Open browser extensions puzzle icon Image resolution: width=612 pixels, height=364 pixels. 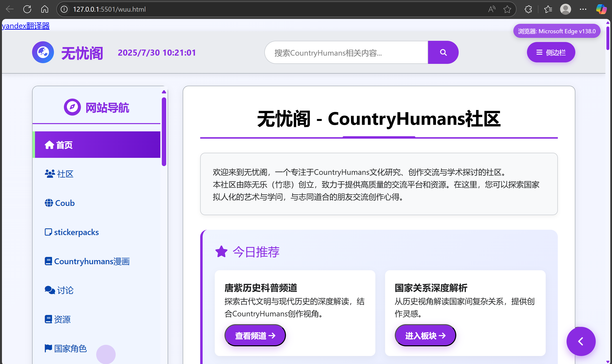click(528, 9)
